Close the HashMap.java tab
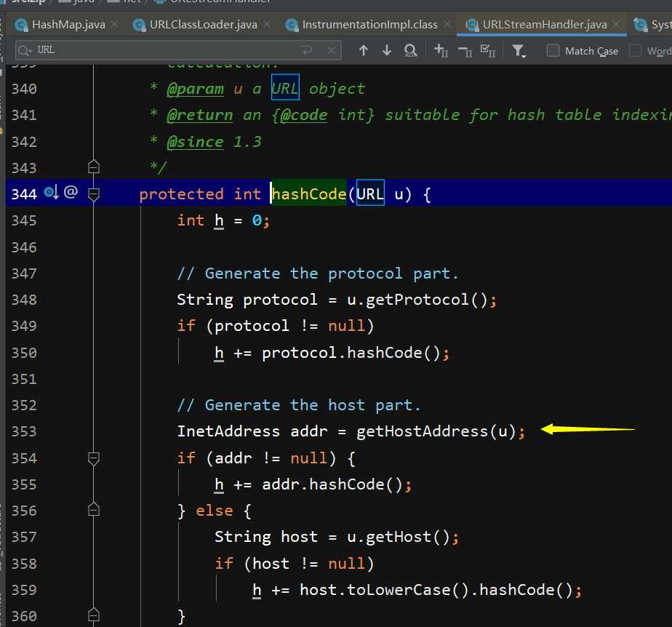 tap(114, 24)
